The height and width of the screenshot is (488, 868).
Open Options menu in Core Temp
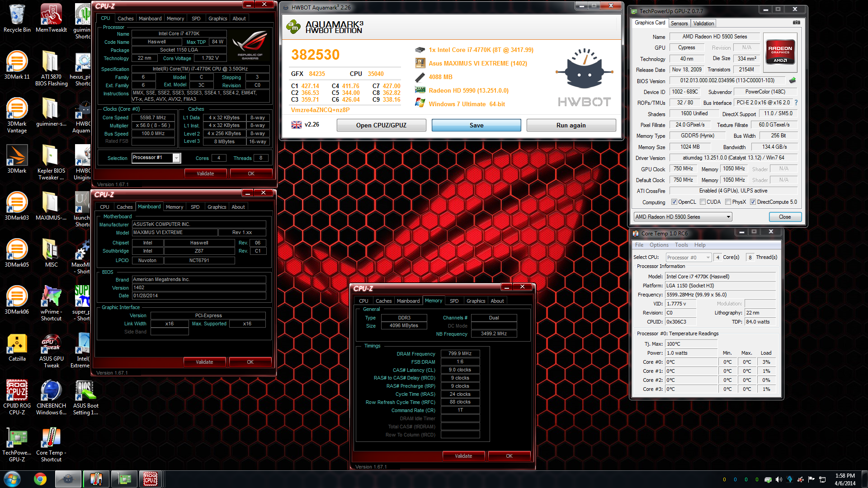point(659,245)
